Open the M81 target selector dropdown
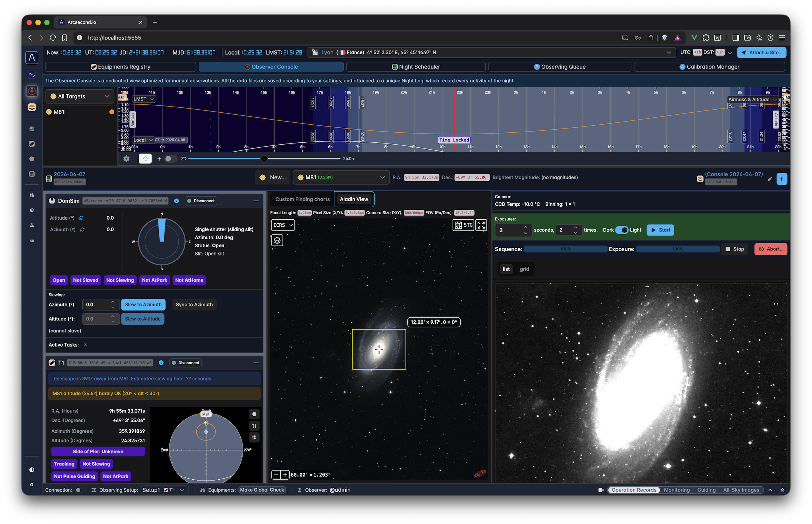The height and width of the screenshot is (524, 812). point(341,177)
